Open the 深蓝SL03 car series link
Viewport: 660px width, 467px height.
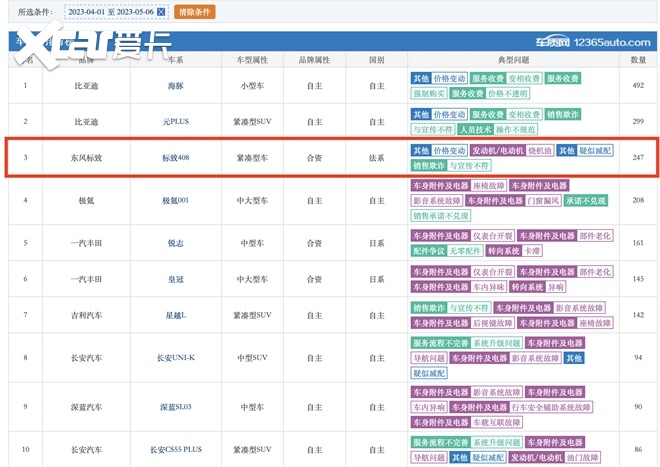pyautogui.click(x=175, y=407)
